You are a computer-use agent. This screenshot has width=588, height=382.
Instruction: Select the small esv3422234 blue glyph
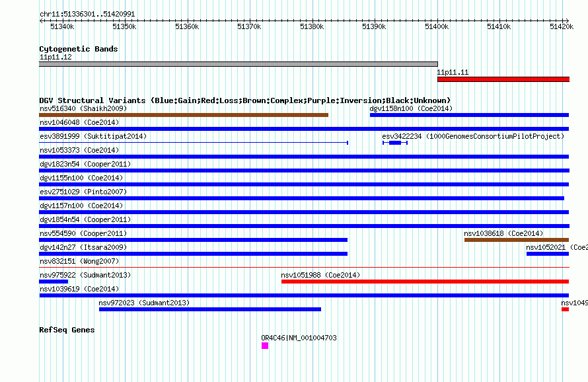395,143
